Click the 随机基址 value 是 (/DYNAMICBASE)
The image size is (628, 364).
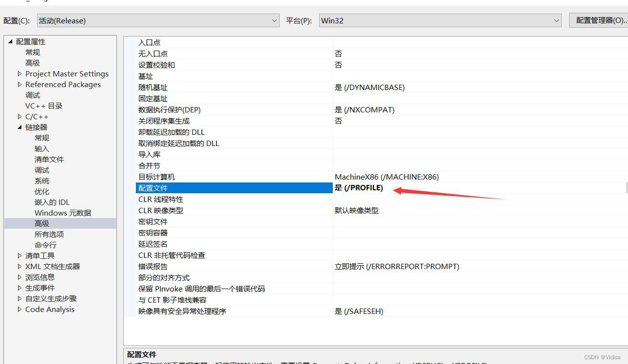tap(370, 87)
